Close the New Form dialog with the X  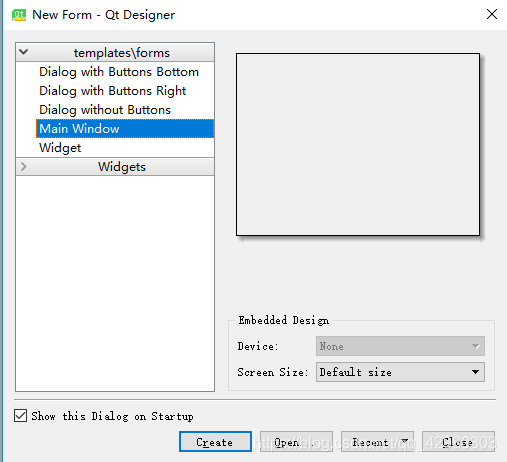point(492,14)
